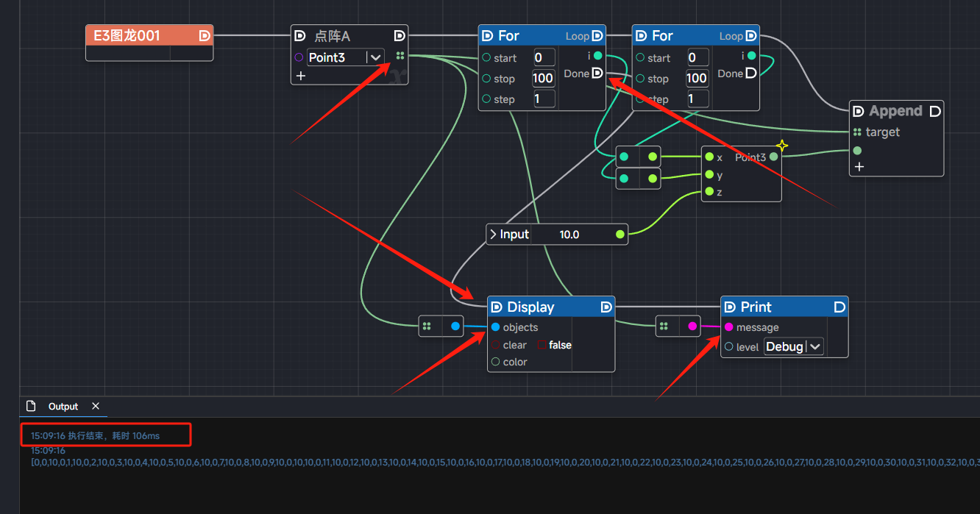This screenshot has height=514, width=980.
Task: Open the Point3 type dropdown in 点阵A
Action: click(375, 57)
